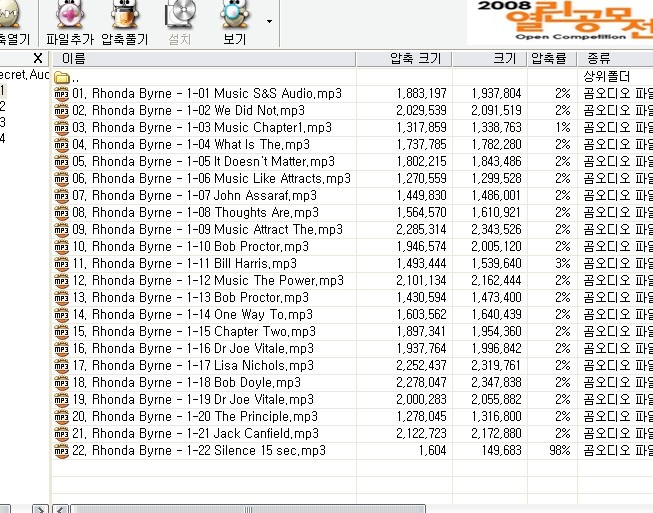
Task: Select the folder tree root 'ecret.Auc'
Action: point(24,75)
